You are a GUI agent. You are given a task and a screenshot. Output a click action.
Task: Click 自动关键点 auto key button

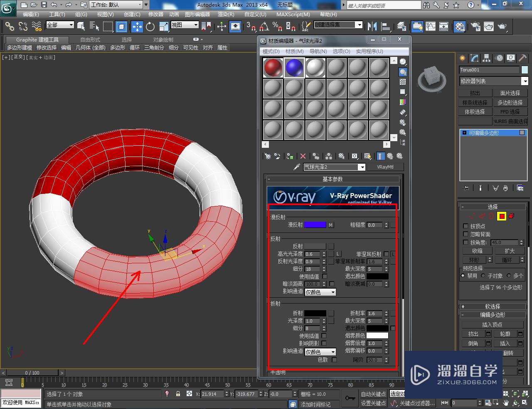coord(373,394)
